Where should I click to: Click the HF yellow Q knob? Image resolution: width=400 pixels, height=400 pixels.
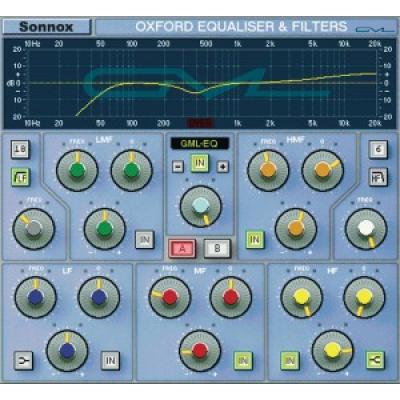point(364,297)
